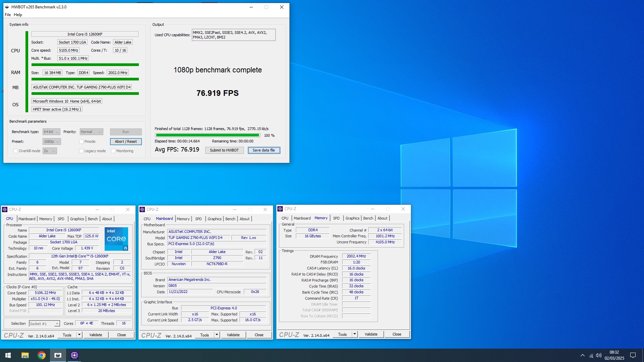
Task: Open the Help menu in HWBOT
Action: 18,15
